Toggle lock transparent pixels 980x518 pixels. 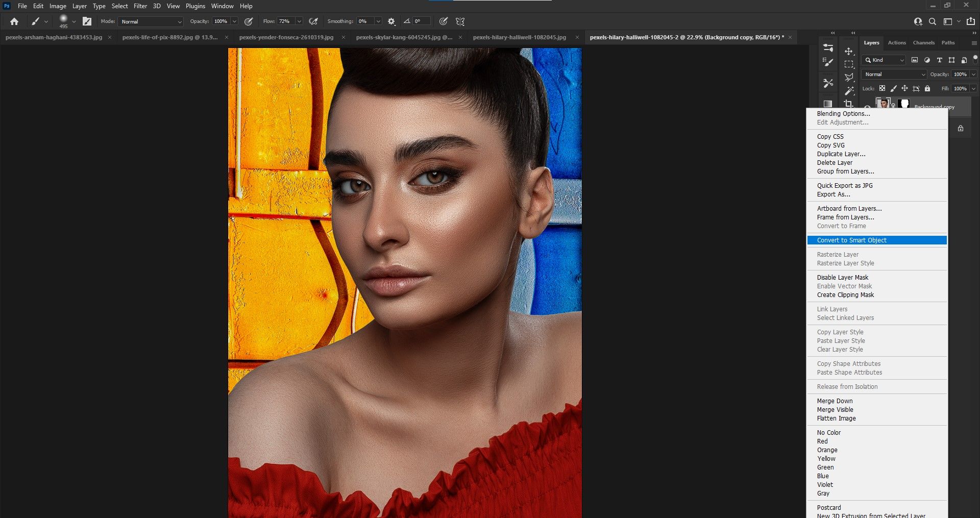[x=882, y=88]
